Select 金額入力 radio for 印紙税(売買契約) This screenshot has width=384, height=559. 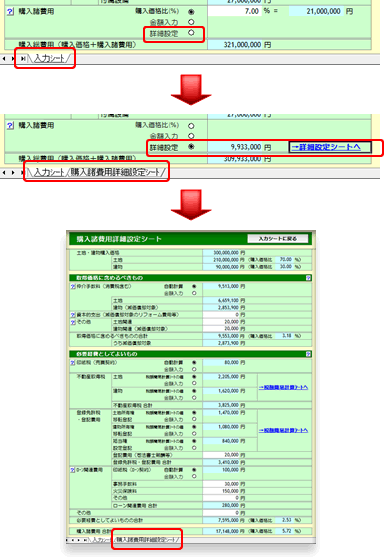(x=194, y=370)
